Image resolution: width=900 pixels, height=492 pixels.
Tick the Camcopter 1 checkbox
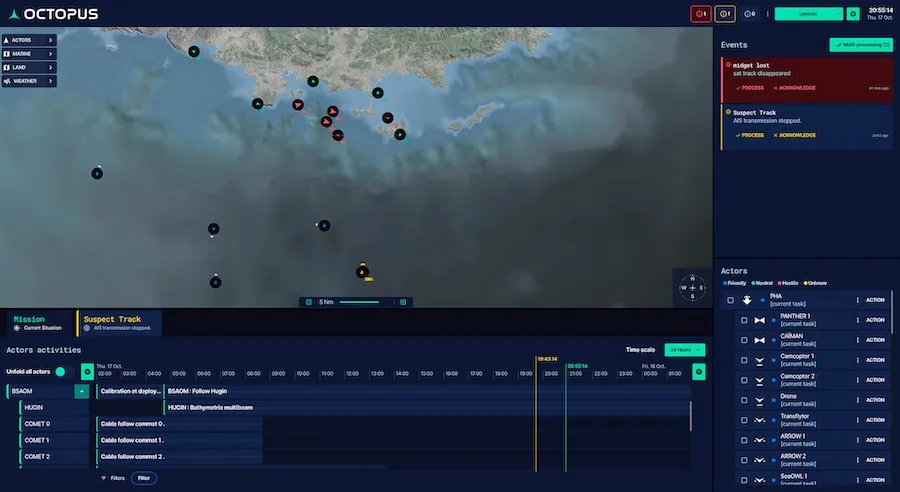pyautogui.click(x=743, y=360)
